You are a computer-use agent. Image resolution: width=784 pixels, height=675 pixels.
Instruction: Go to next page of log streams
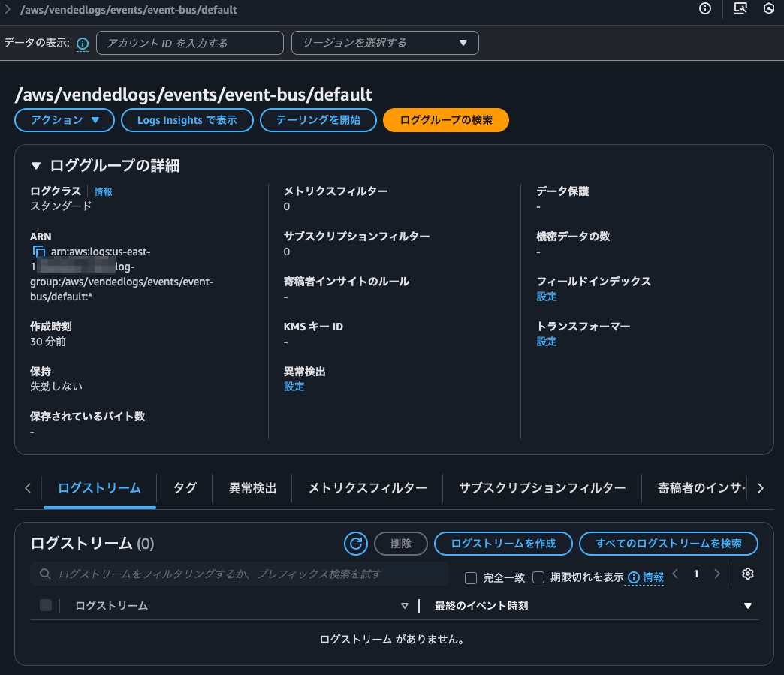click(x=717, y=574)
